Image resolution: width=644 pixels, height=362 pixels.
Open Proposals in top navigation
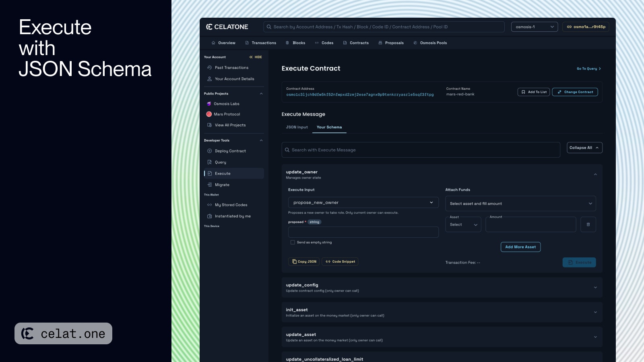tap(391, 43)
